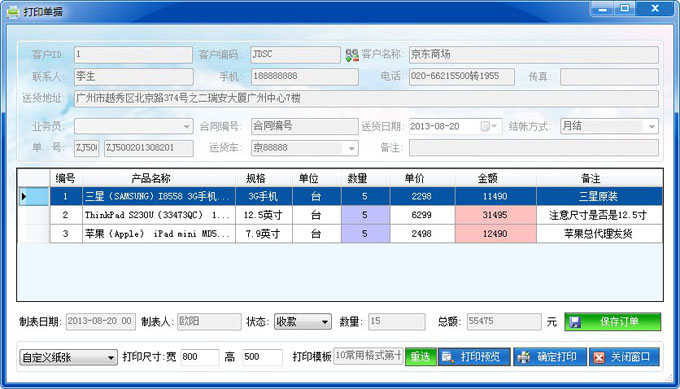Click the green 重选 button
This screenshot has width=680, height=389.
420,357
